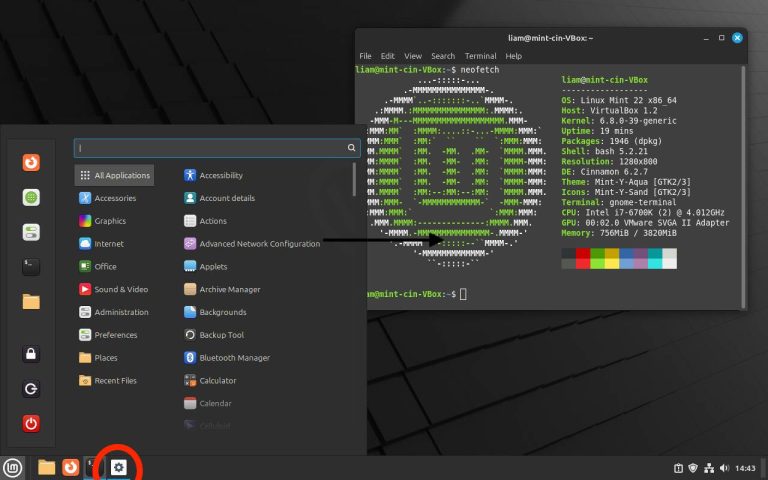The height and width of the screenshot is (480, 768).
Task: Open the Actions application
Action: (205, 221)
